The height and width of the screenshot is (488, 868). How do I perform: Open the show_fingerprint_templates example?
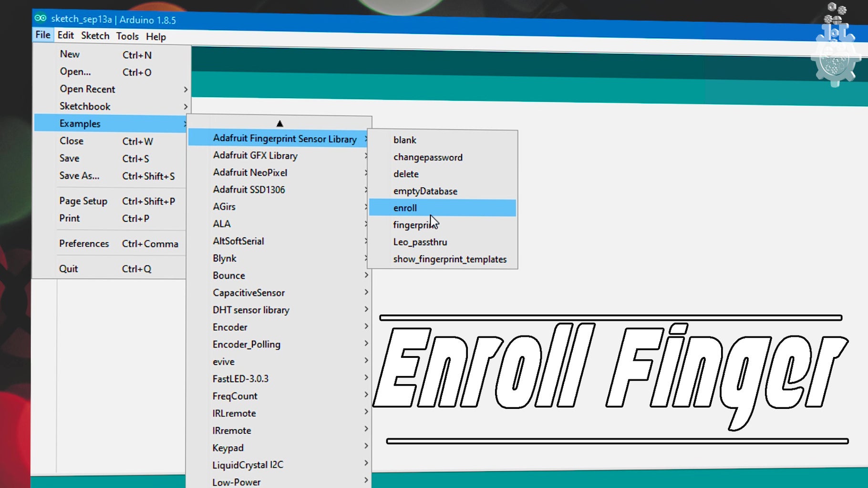point(450,259)
